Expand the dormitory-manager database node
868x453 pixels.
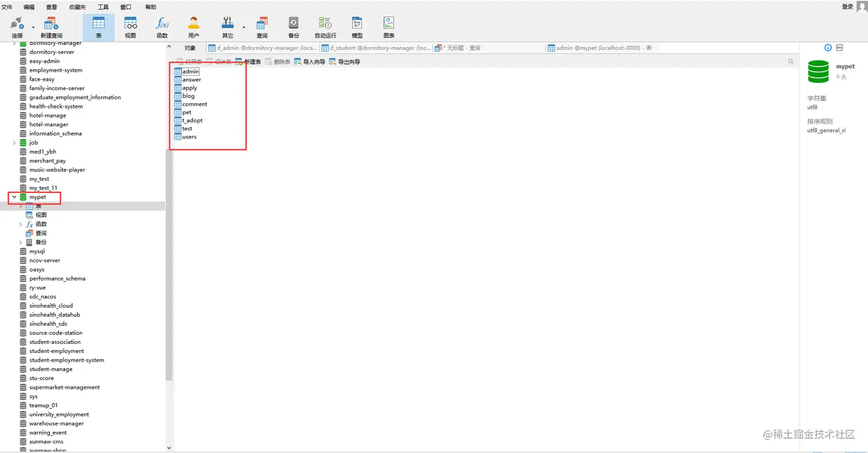[14, 43]
